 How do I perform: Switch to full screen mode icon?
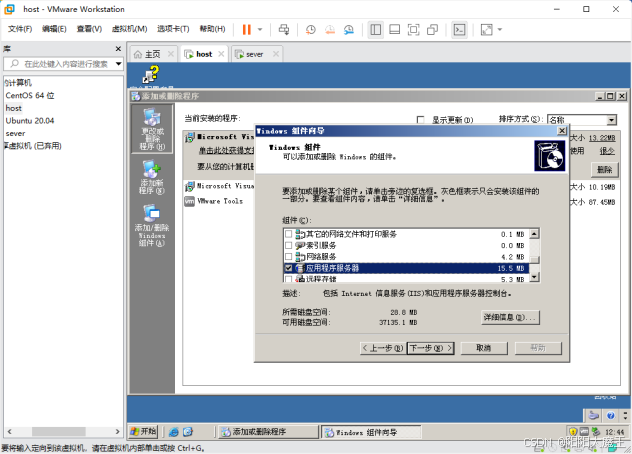click(414, 29)
